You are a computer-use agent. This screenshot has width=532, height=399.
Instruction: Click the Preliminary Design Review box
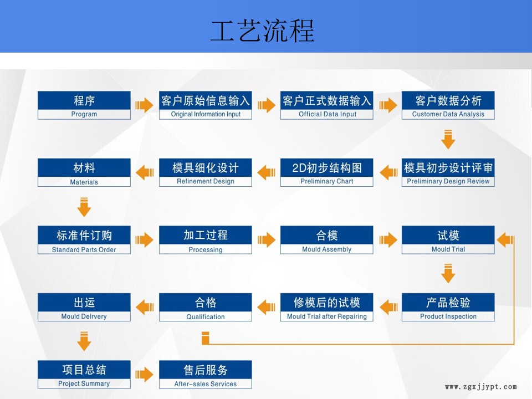448,172
